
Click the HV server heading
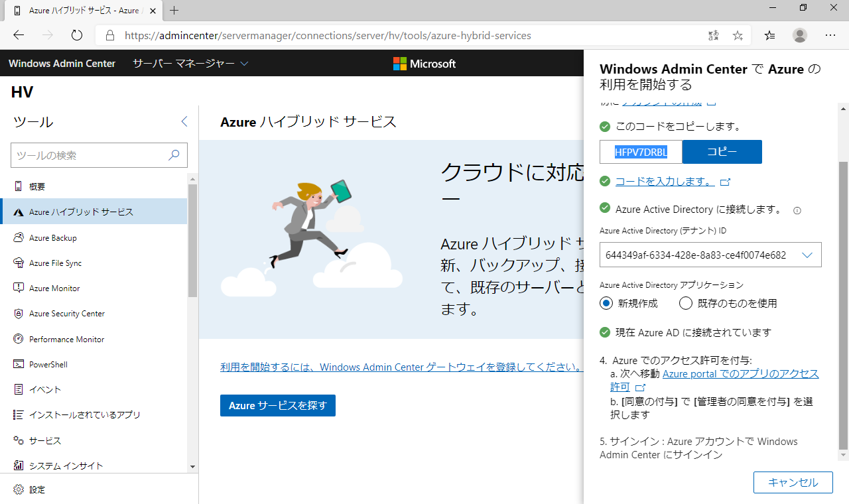(22, 92)
